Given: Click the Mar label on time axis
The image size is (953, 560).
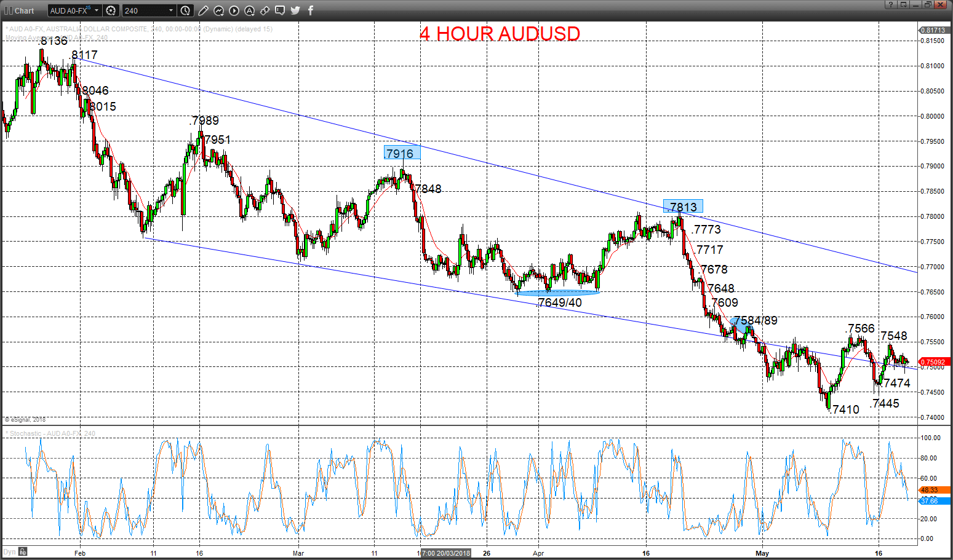Looking at the screenshot, I should (x=298, y=553).
